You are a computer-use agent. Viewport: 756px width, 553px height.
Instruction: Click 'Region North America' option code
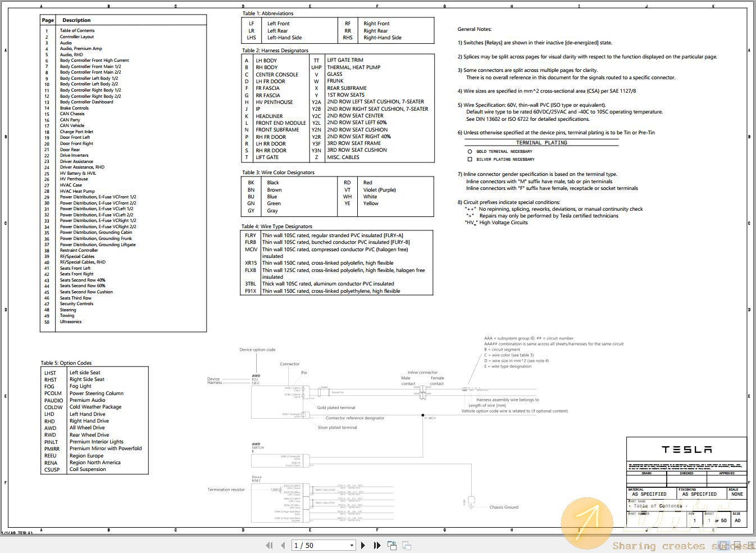[95, 463]
